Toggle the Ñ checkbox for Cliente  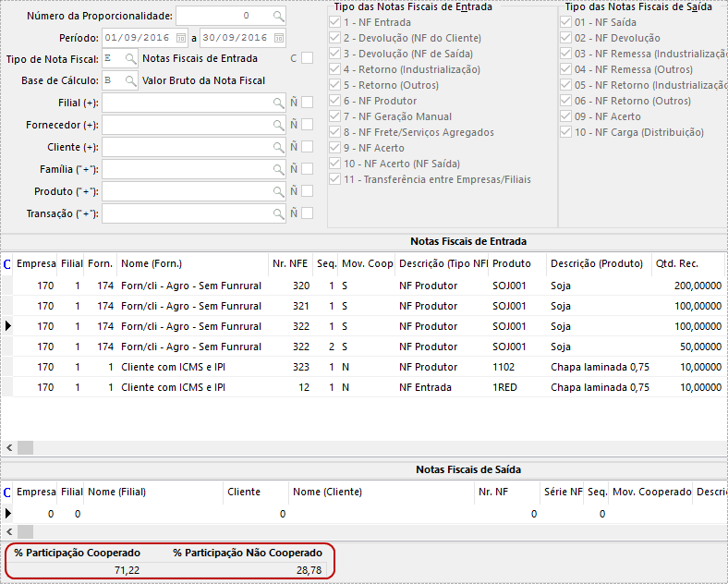(x=307, y=147)
